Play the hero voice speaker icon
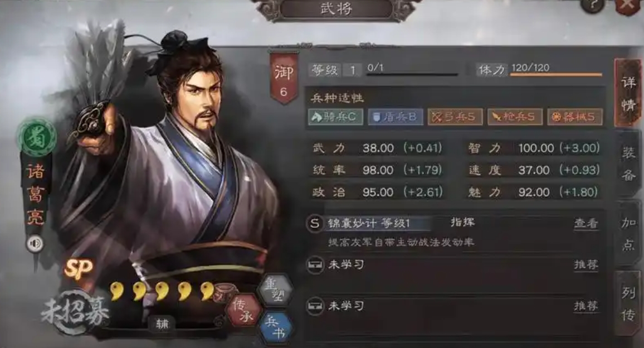 point(36,244)
